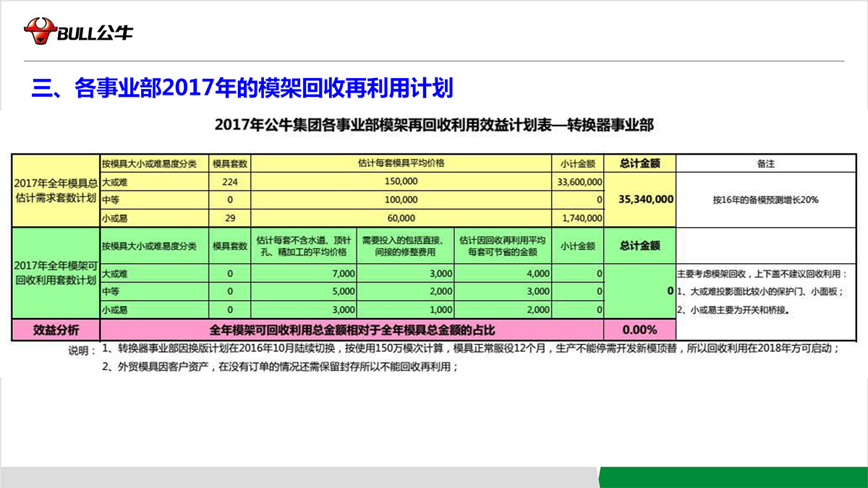
Task: Select the yellow cell 2017年全年模具总估计需求套数计划
Action: [56, 191]
